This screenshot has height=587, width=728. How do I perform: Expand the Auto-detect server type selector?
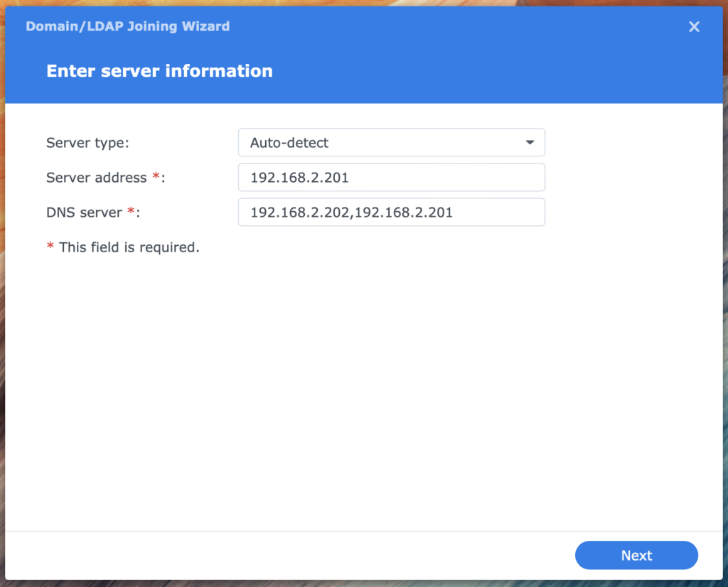pyautogui.click(x=391, y=142)
